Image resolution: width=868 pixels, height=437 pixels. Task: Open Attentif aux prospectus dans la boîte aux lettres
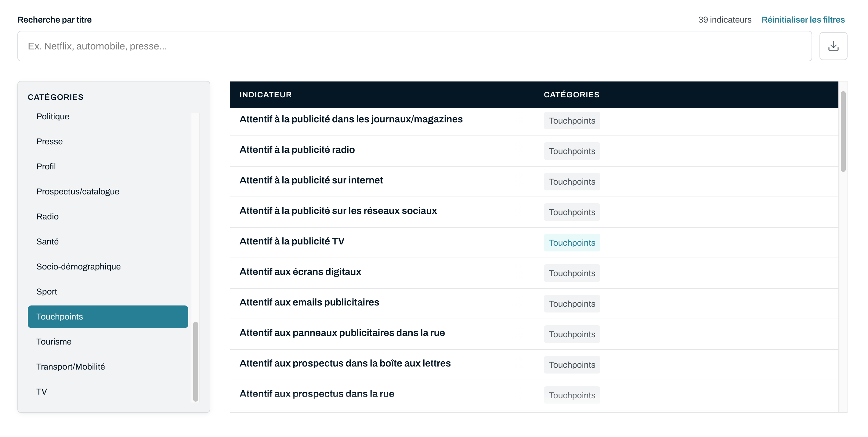point(345,363)
